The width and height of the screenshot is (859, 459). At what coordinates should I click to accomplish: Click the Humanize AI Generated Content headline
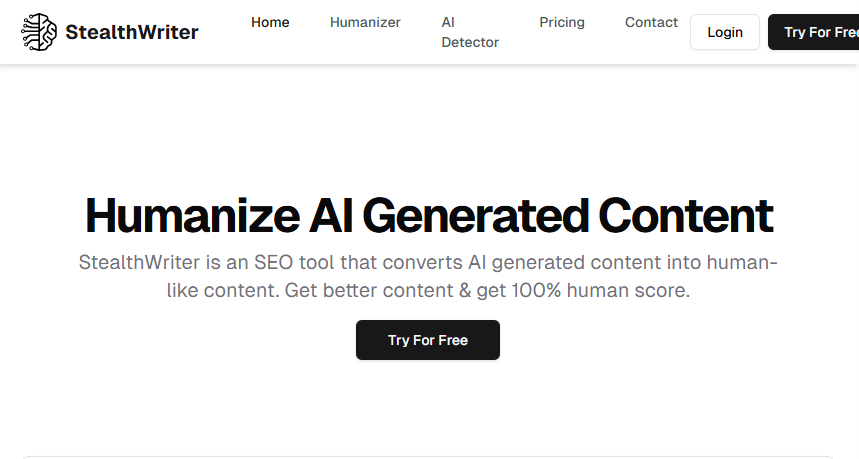point(429,216)
